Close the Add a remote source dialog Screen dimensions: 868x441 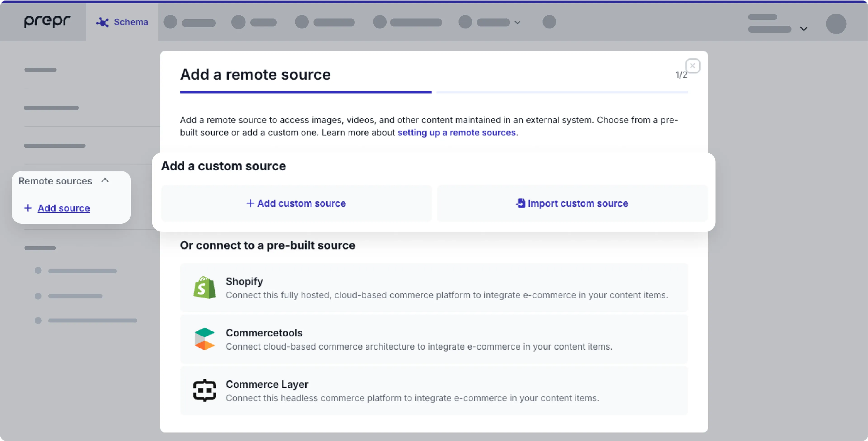[693, 65]
